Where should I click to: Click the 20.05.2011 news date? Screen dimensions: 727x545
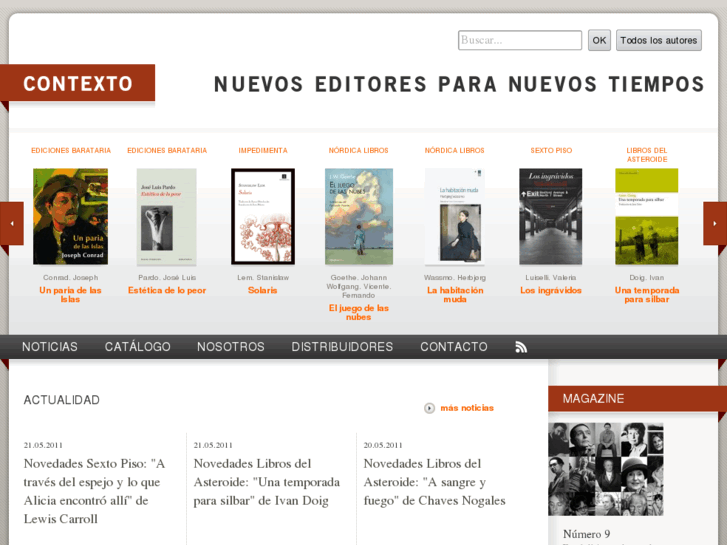[x=383, y=445]
